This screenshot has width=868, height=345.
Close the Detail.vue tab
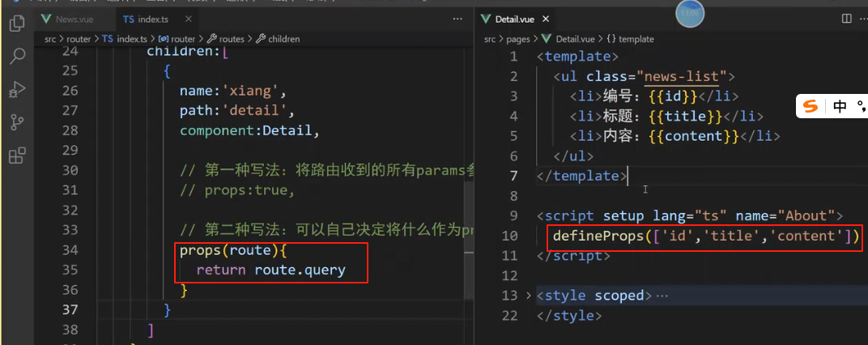pyautogui.click(x=546, y=19)
